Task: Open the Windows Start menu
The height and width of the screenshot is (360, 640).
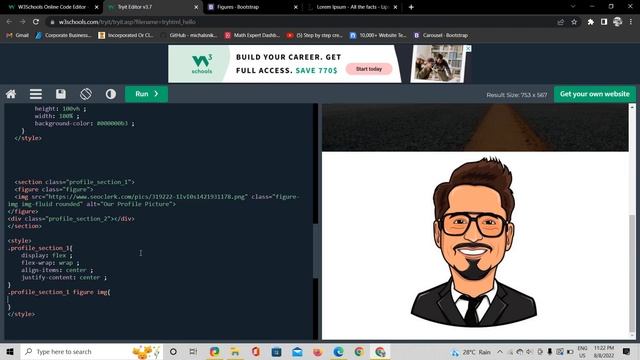Action: (10, 351)
